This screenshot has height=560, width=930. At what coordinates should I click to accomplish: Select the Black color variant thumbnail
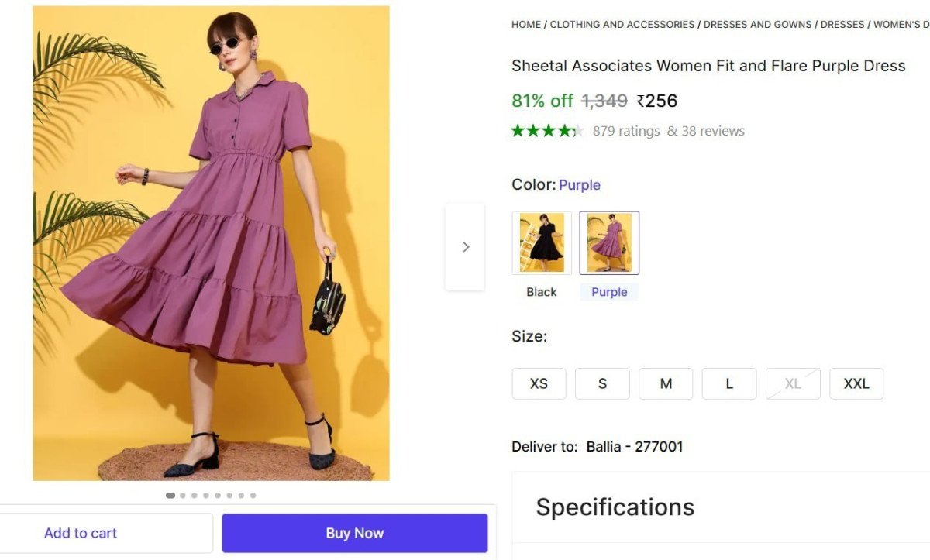coord(541,242)
